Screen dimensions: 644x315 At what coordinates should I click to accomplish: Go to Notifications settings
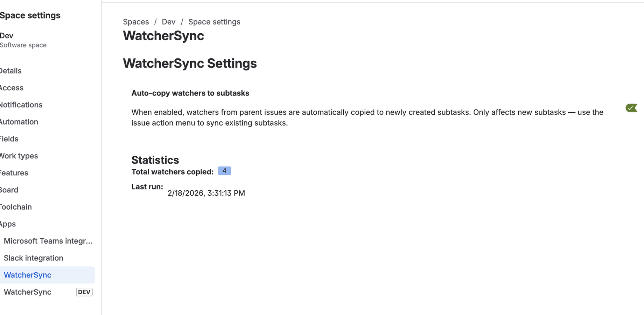21,105
